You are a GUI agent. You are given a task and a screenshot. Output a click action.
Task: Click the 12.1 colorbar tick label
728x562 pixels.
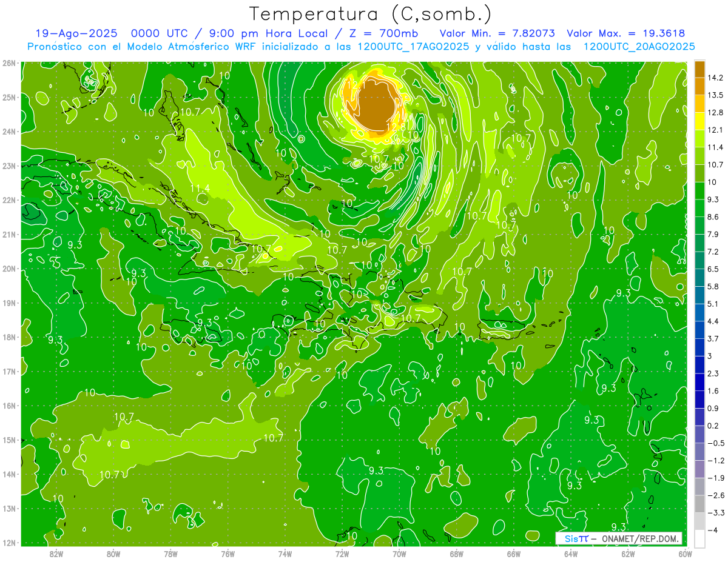coord(714,130)
